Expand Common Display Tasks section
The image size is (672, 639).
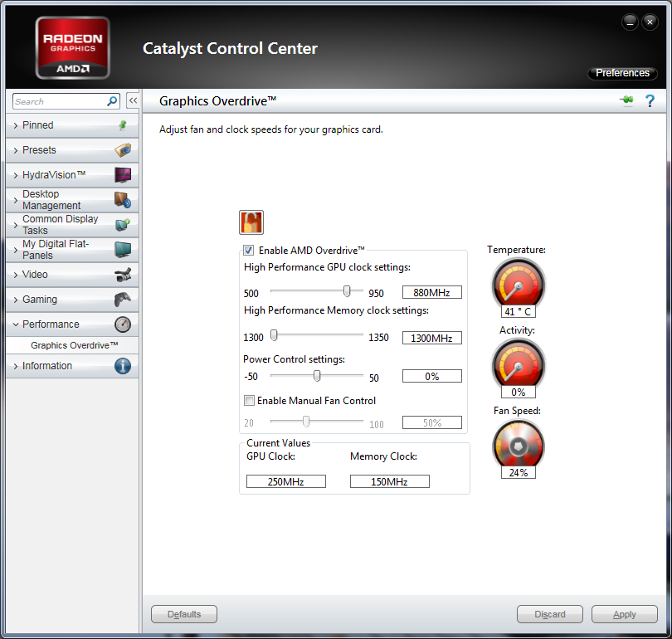(x=72, y=225)
